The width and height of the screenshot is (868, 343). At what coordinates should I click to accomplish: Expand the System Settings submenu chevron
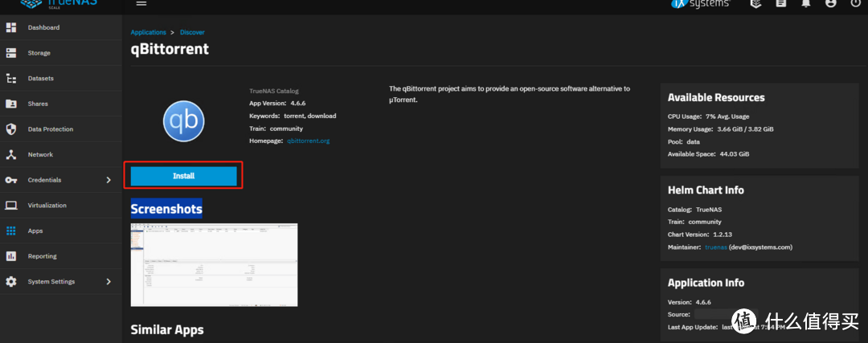108,282
